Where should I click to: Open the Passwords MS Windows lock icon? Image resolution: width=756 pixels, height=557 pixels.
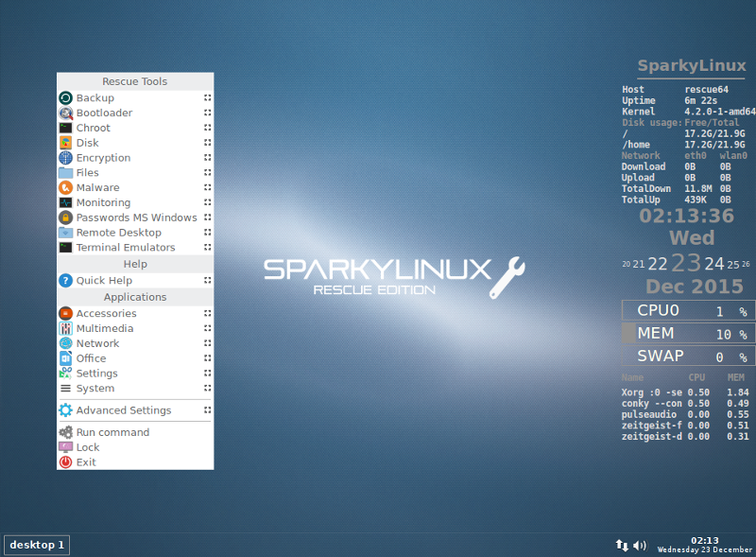tap(65, 218)
